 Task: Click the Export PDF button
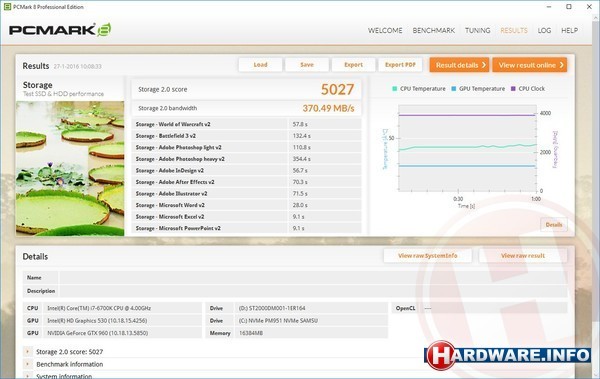point(400,65)
